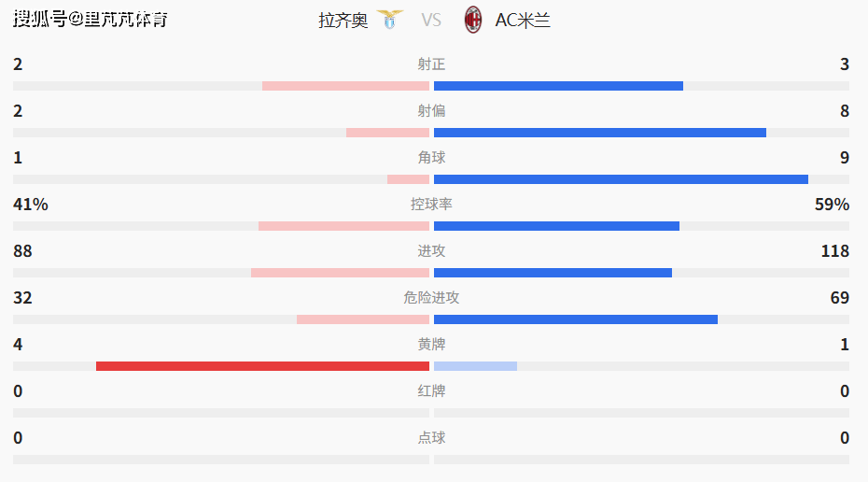The height and width of the screenshot is (482, 868).
Task: Click the Lazio team crest icon
Action: pyautogui.click(x=390, y=19)
